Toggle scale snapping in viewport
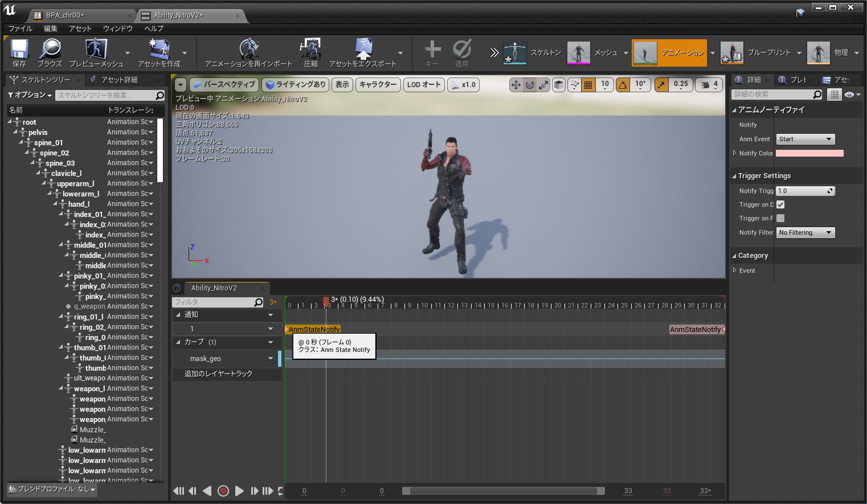The height and width of the screenshot is (504, 867). pos(661,85)
